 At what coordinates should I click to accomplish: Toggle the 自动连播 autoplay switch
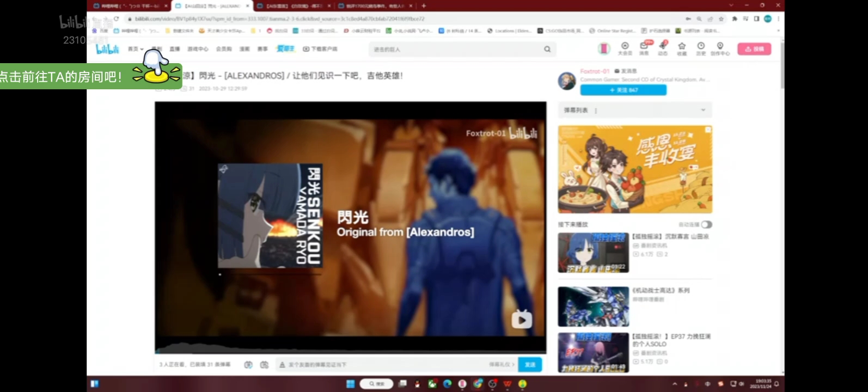tap(706, 224)
